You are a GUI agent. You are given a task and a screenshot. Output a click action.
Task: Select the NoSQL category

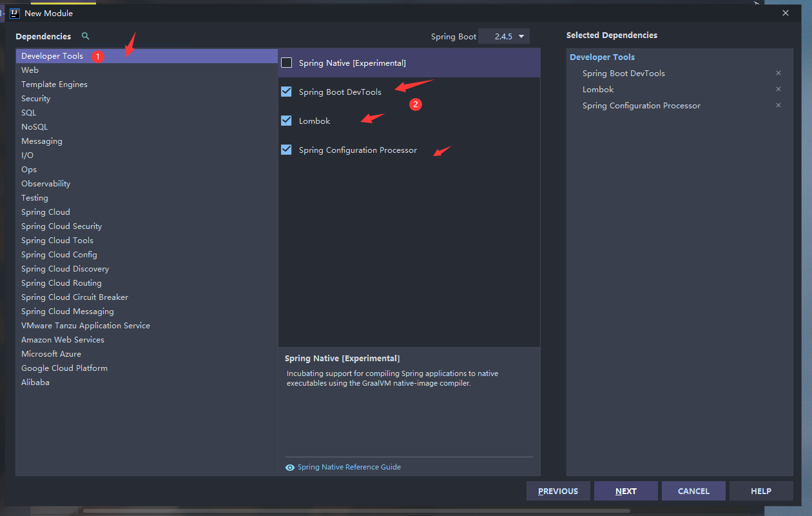pos(147,127)
